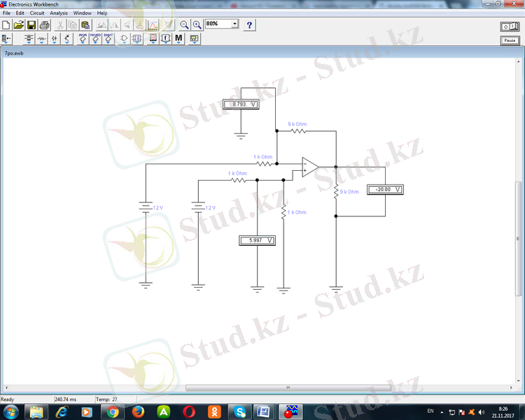Viewport: 525px width, 420px height.
Task: Open a circuit file with folder icon
Action: [19, 25]
